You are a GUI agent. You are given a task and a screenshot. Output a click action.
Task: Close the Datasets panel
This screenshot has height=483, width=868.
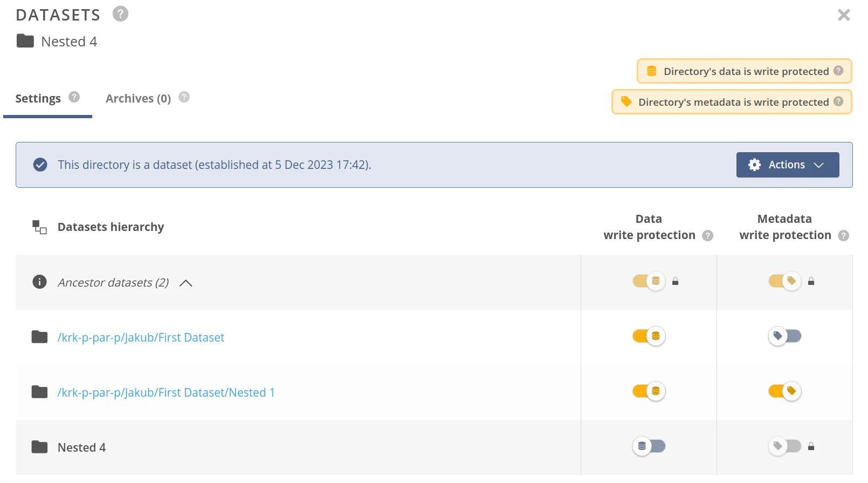coord(844,15)
